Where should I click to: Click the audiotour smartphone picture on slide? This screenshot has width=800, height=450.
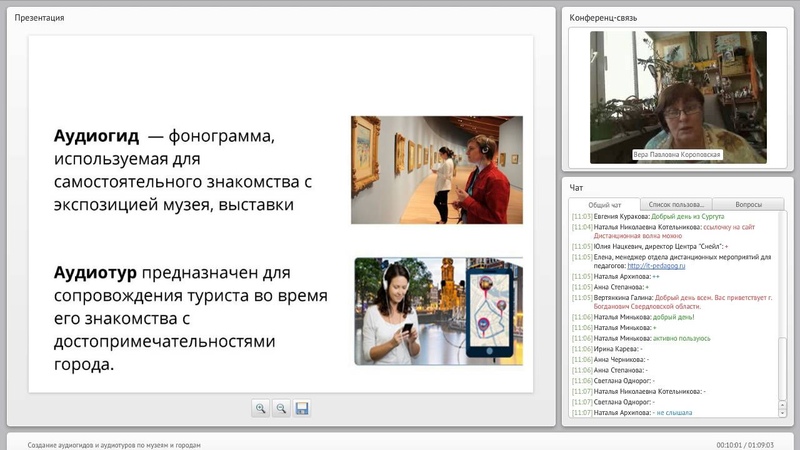(438, 311)
